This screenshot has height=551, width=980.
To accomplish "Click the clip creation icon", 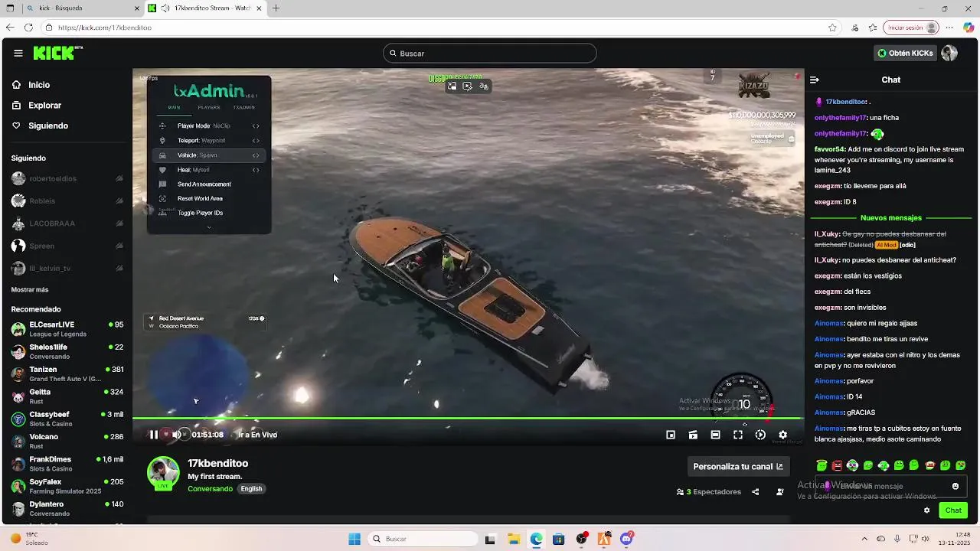I will tap(693, 435).
